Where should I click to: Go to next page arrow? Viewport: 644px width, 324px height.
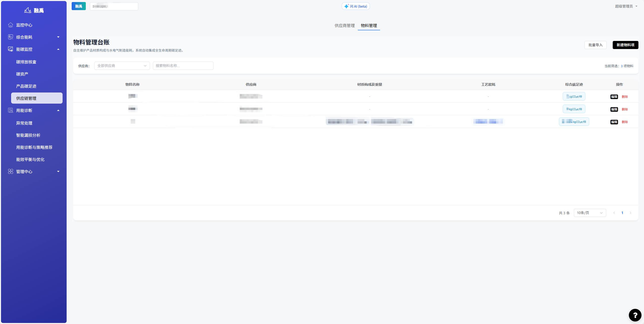coord(630,213)
